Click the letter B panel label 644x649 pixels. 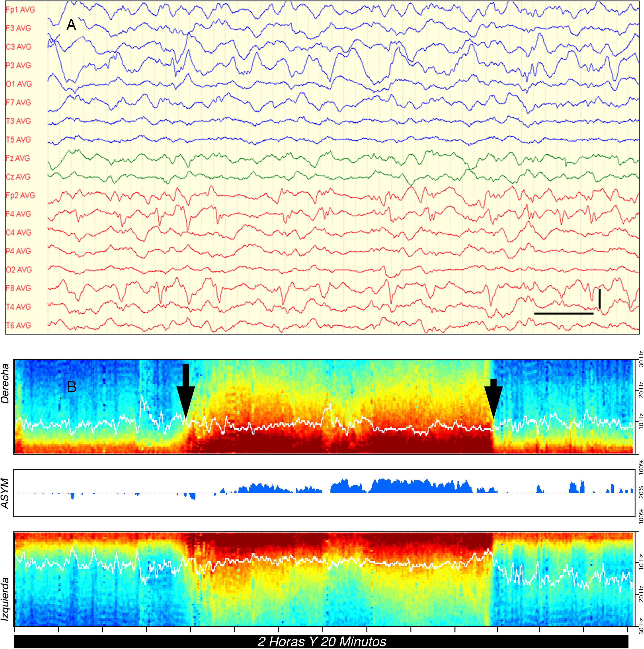coord(71,387)
